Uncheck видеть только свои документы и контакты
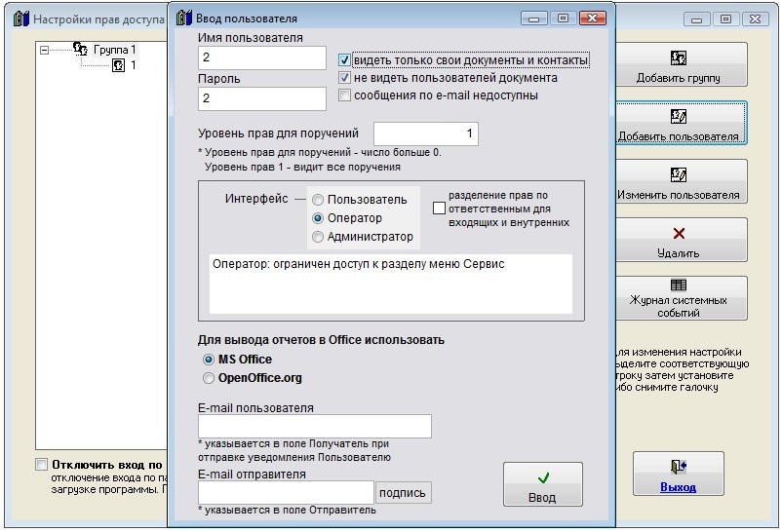782x532 pixels. (344, 60)
